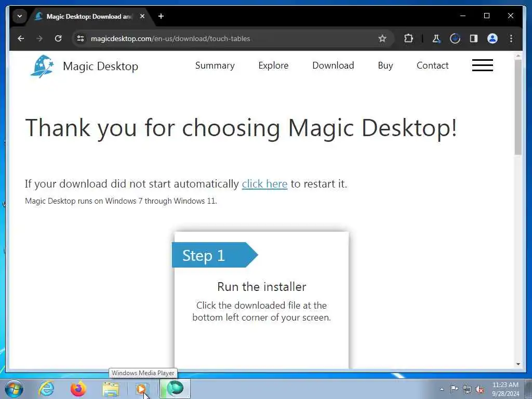
Task: Select the Magic Desktop: Download tab
Action: pos(90,16)
